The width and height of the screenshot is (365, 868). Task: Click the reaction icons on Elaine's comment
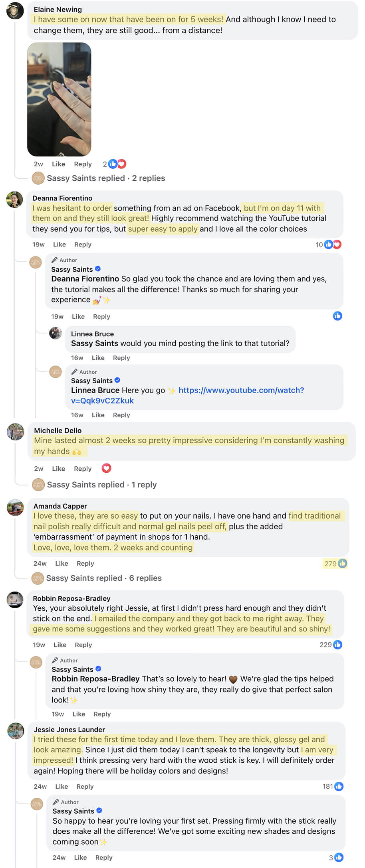pyautogui.click(x=117, y=164)
